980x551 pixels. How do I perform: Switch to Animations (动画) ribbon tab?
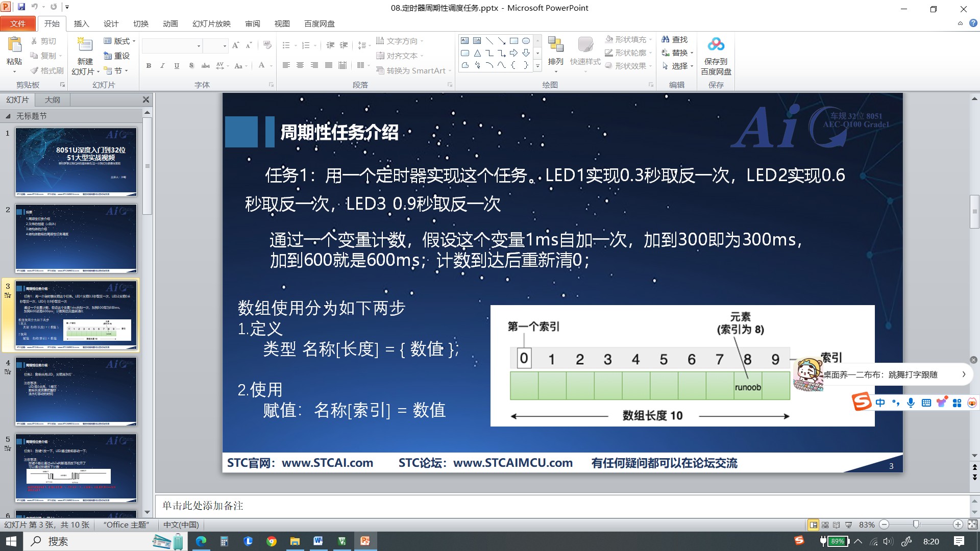click(x=170, y=23)
